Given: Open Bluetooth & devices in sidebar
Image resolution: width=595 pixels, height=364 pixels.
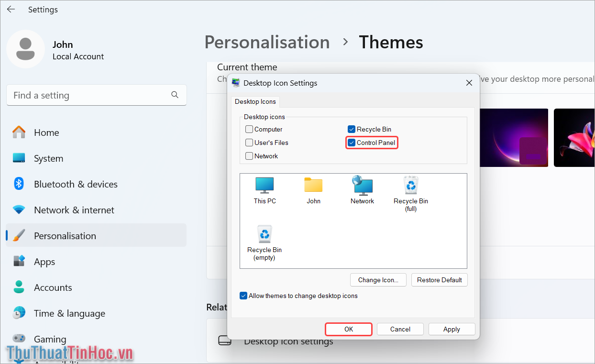Looking at the screenshot, I should coord(76,184).
